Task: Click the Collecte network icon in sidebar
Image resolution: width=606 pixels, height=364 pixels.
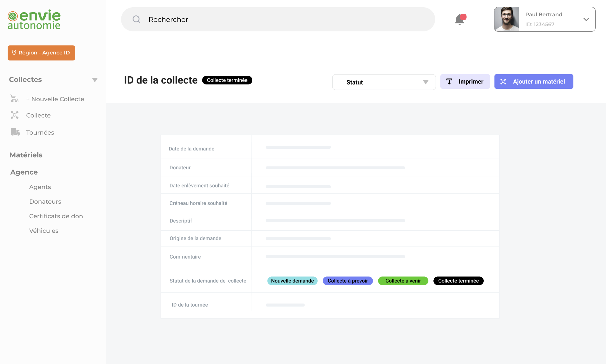Action: point(14,115)
